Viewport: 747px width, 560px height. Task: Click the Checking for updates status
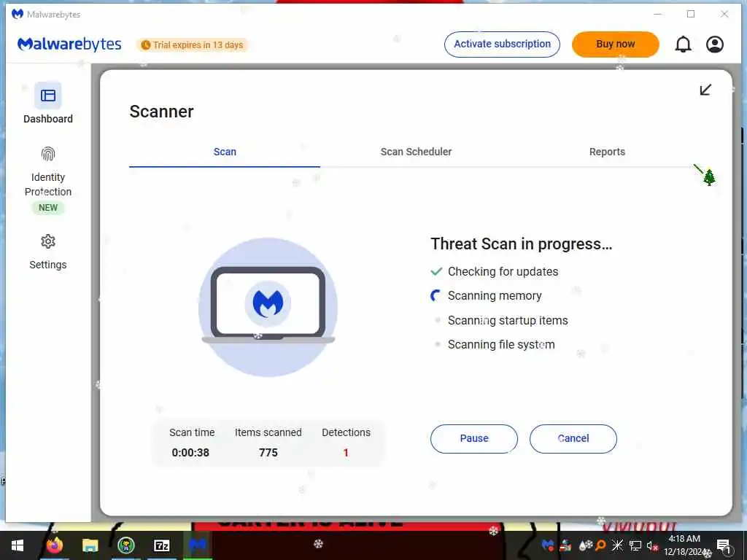coord(495,271)
